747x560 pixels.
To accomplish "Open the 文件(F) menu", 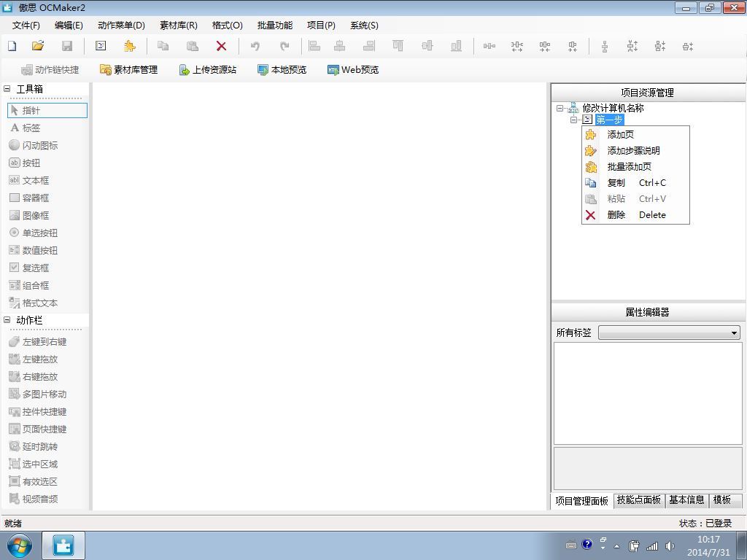I will [26, 26].
